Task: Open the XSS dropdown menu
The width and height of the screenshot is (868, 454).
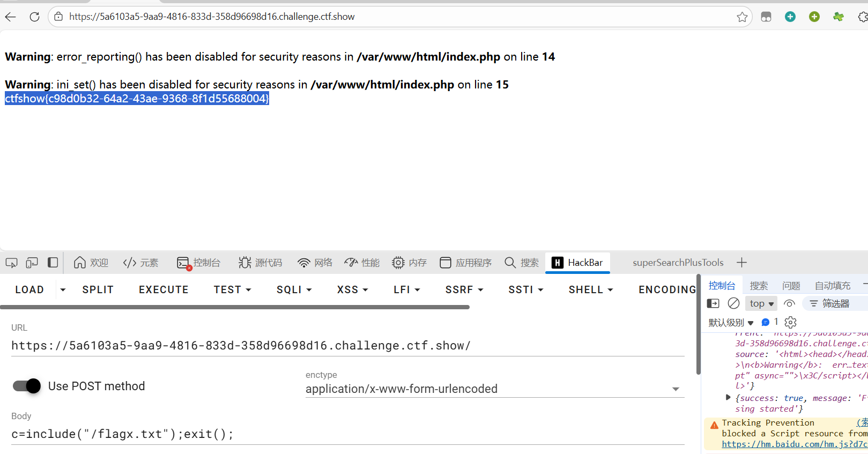Action: [x=352, y=289]
